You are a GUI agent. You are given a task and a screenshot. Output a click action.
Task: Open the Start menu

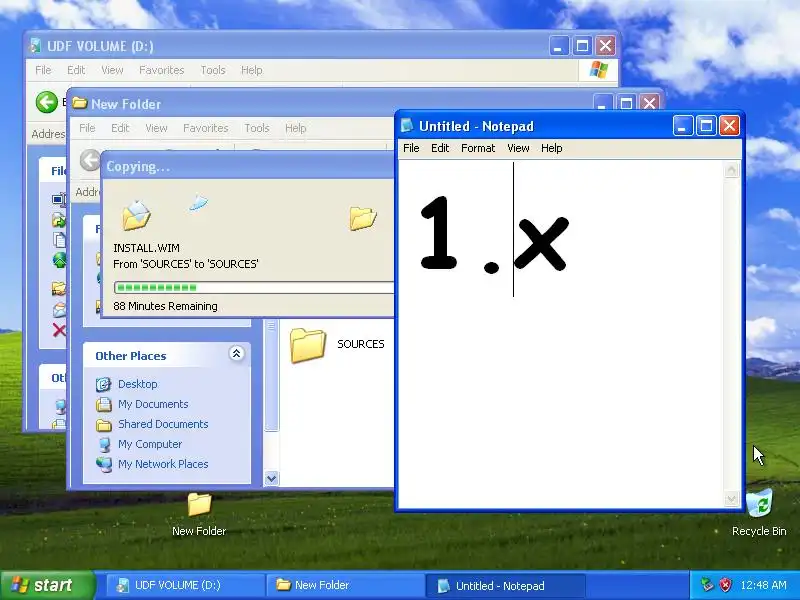(47, 585)
